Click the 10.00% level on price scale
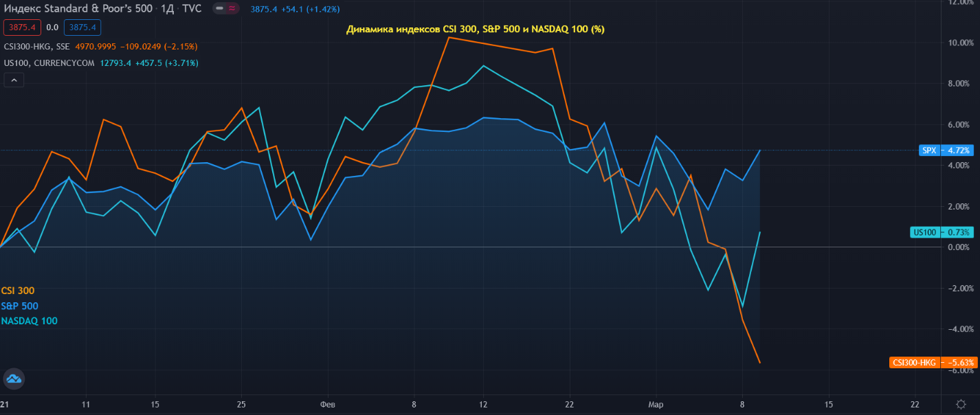980x415 pixels. [x=958, y=43]
